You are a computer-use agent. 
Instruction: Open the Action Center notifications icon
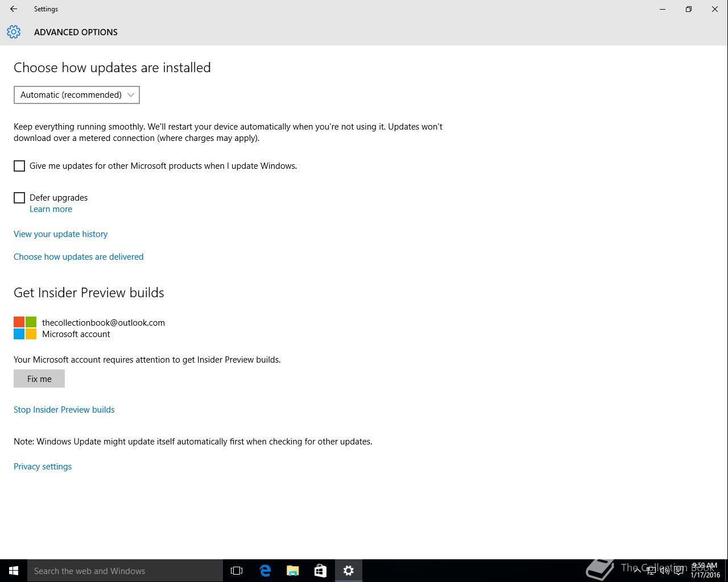[x=679, y=571]
